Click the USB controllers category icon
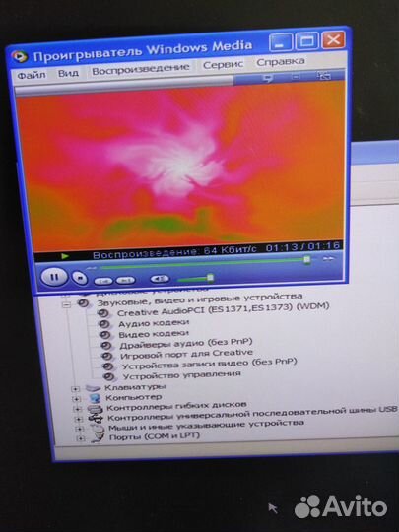This screenshot has width=399, height=532. click(x=96, y=419)
